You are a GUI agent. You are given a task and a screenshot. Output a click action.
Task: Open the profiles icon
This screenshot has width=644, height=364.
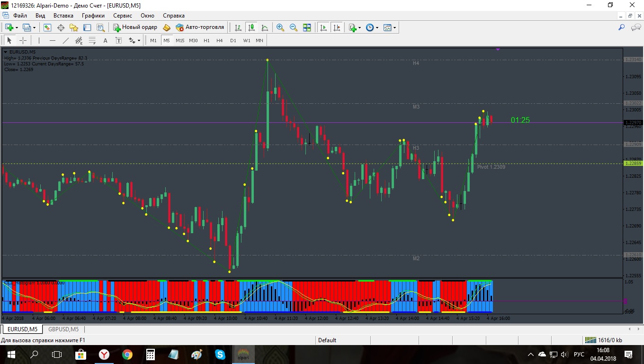[27, 27]
